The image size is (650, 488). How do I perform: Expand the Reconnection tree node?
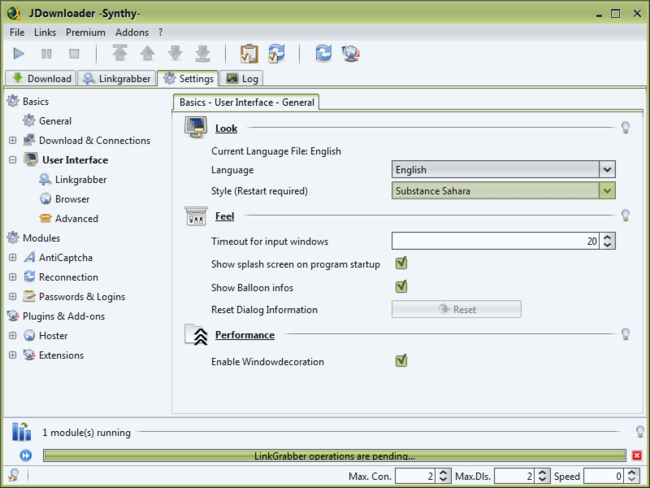(12, 277)
